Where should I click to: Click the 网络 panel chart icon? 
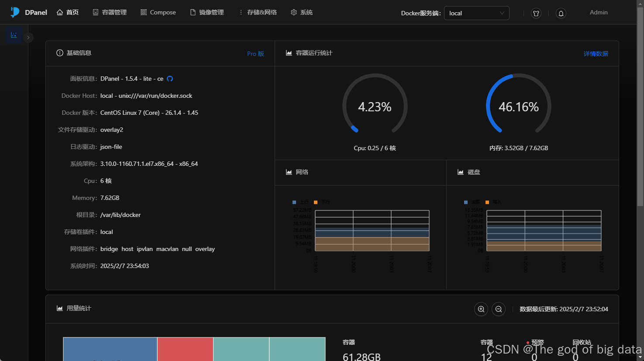[x=289, y=172]
